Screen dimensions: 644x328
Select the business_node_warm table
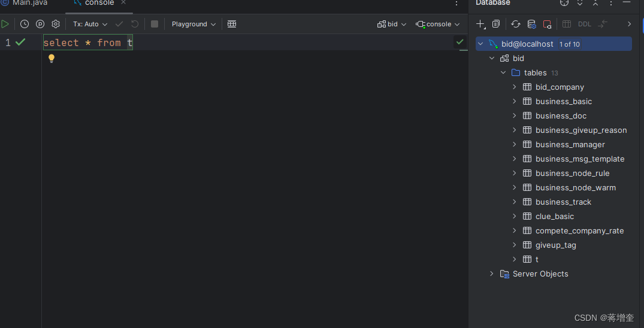576,187
